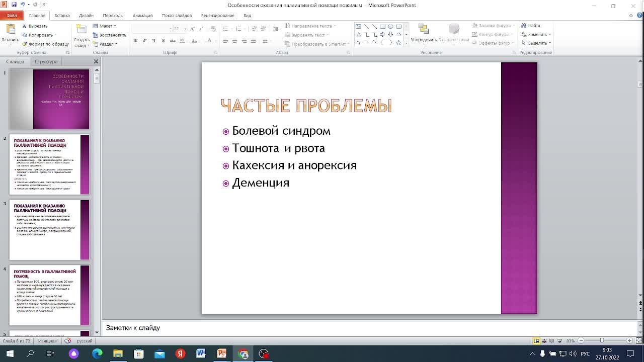Toggle bold (Ж) formatting
The image size is (644, 362).
click(x=135, y=41)
